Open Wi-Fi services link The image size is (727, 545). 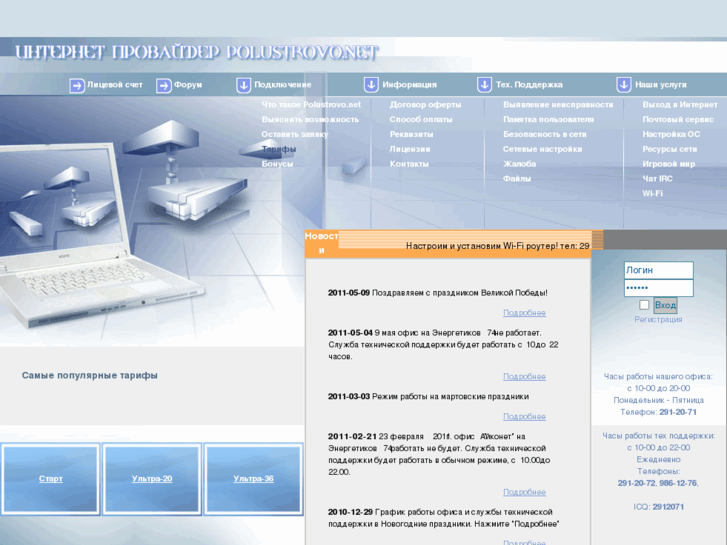pyautogui.click(x=652, y=194)
